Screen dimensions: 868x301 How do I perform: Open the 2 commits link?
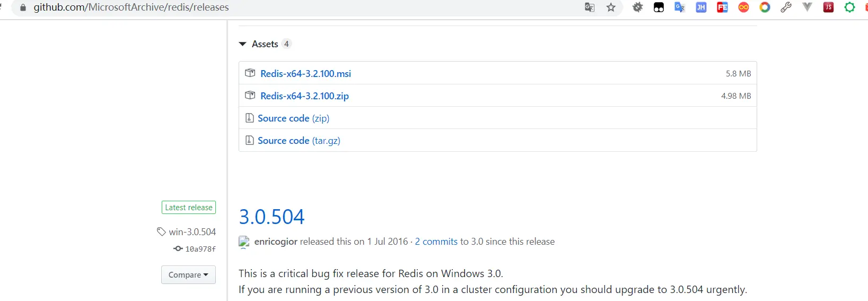(x=436, y=242)
